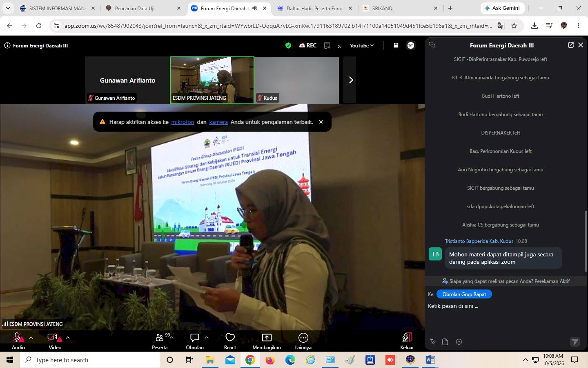Click the chat panel scrollbar
Viewport: 588px width, 368px height.
586,241
